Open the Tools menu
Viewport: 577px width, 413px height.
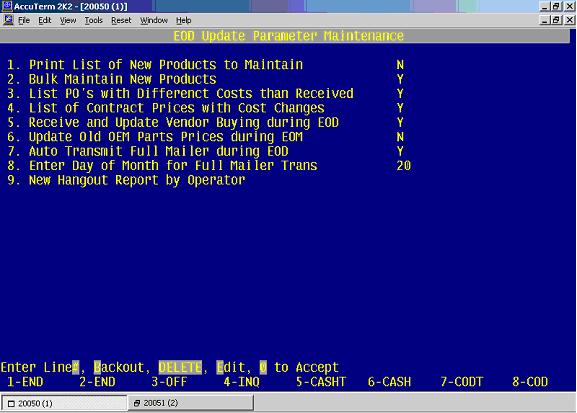(x=93, y=20)
